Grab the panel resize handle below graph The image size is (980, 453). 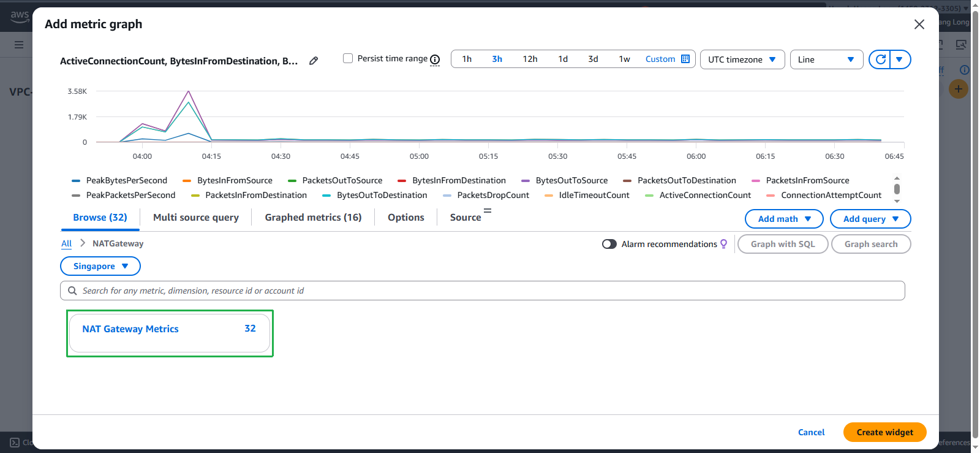click(x=488, y=210)
